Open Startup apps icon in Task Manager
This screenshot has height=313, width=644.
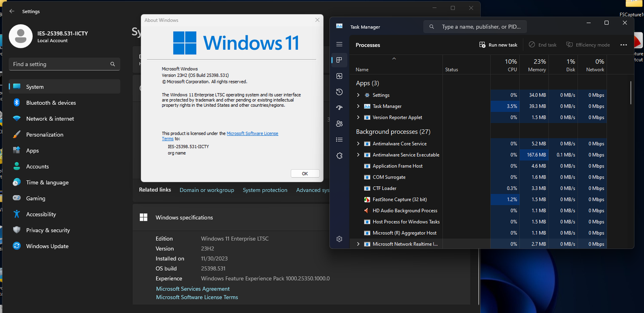point(339,108)
